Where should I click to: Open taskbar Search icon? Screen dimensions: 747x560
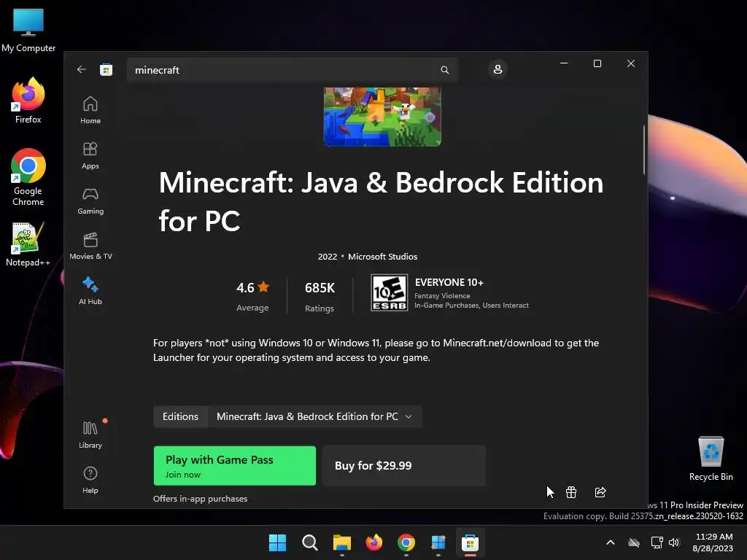point(309,542)
